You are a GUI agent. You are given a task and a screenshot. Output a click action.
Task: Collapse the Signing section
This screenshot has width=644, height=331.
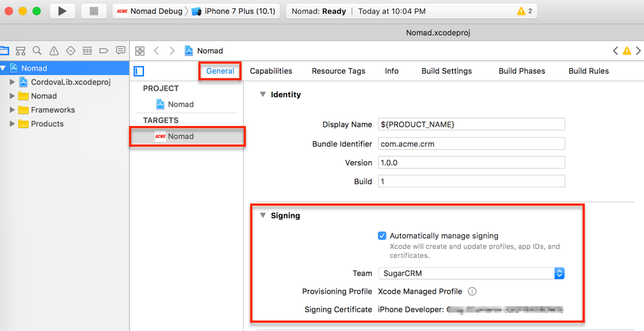263,216
